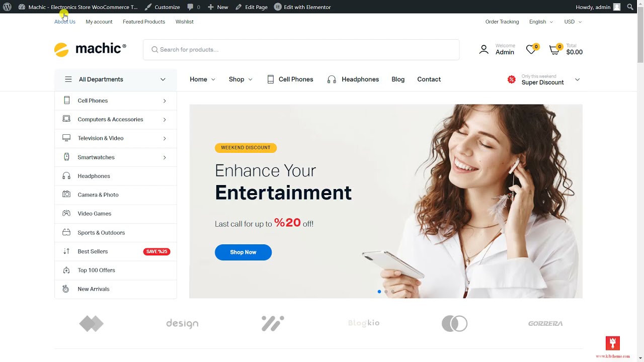Viewport: 644px width, 362px height.
Task: Select the first slider dot on banner
Action: [x=379, y=292]
